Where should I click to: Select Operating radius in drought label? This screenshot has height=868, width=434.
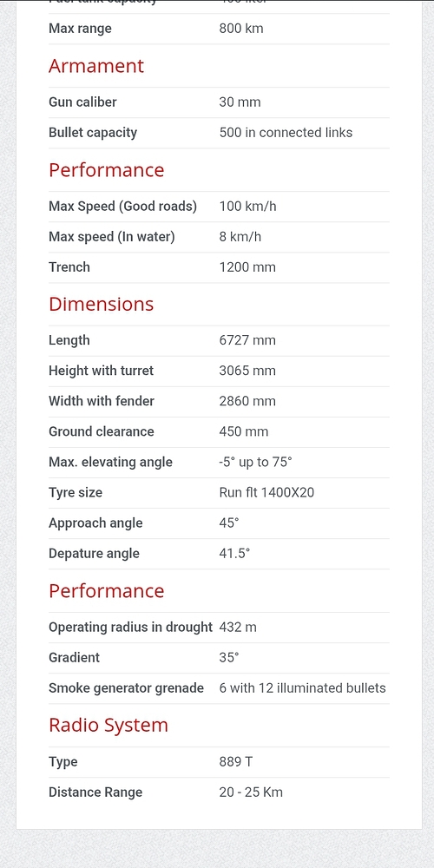[x=131, y=628]
